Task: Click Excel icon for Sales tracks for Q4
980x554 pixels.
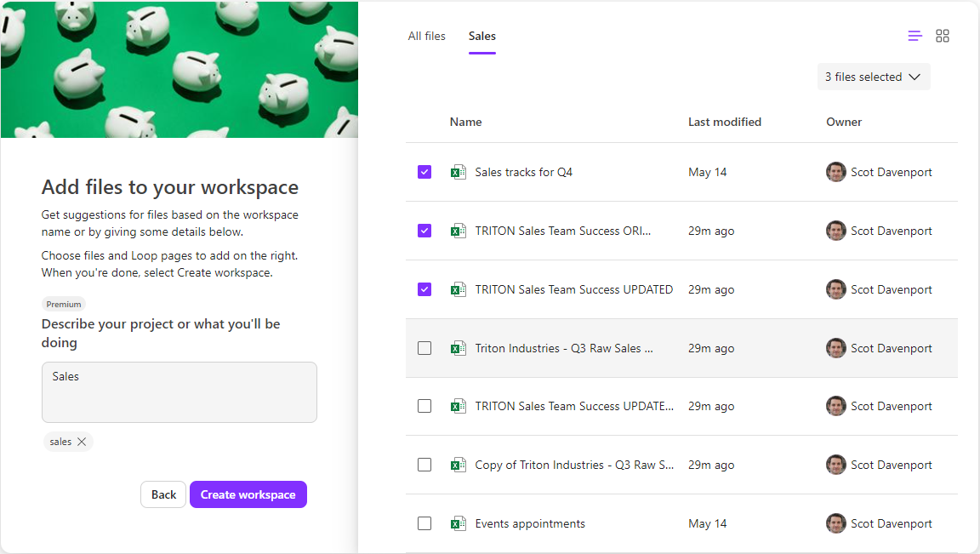Action: pos(459,172)
